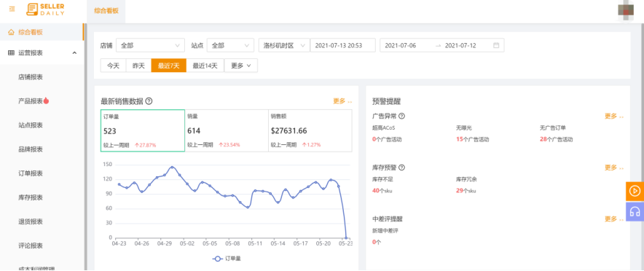This screenshot has width=644, height=271.
Task: Click 40个sku under 库存不足
Action: tap(382, 191)
